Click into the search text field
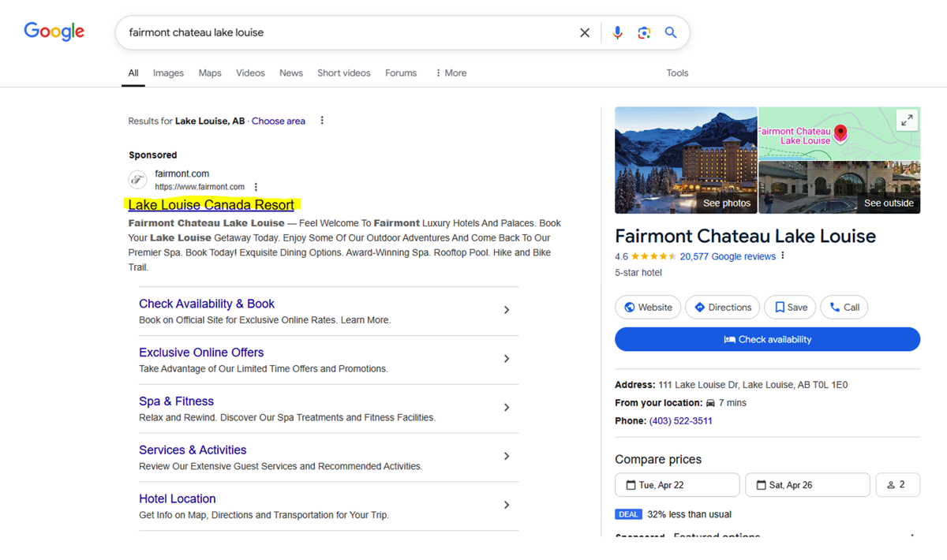947x560 pixels. click(347, 32)
